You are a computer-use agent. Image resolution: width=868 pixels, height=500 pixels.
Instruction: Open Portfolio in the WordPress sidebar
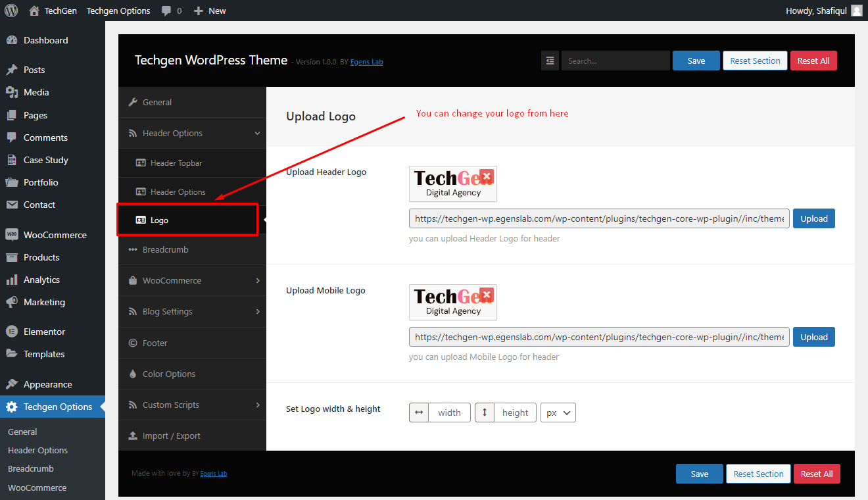pyautogui.click(x=53, y=182)
